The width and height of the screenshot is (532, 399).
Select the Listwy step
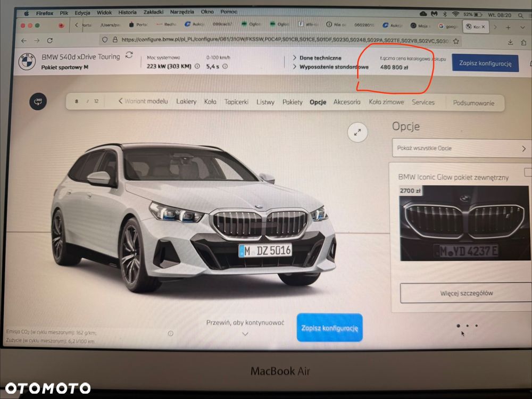[x=265, y=102]
